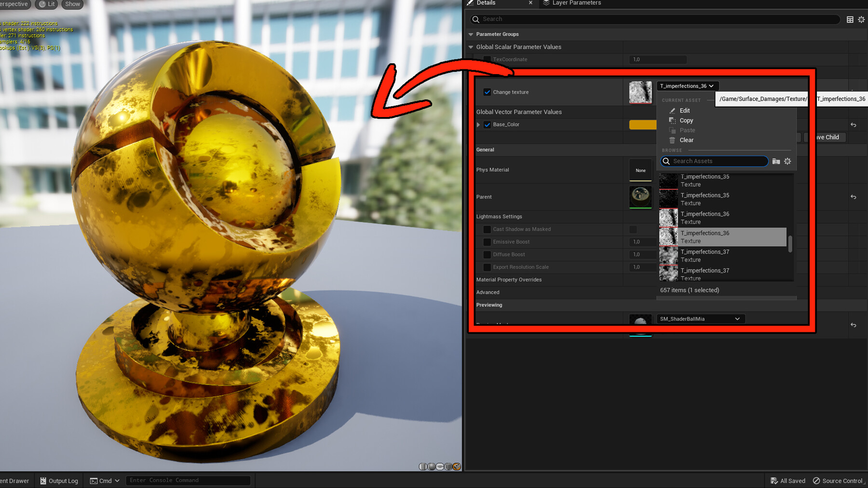
Task: Select the plane preview shape icon
Action: click(x=440, y=466)
